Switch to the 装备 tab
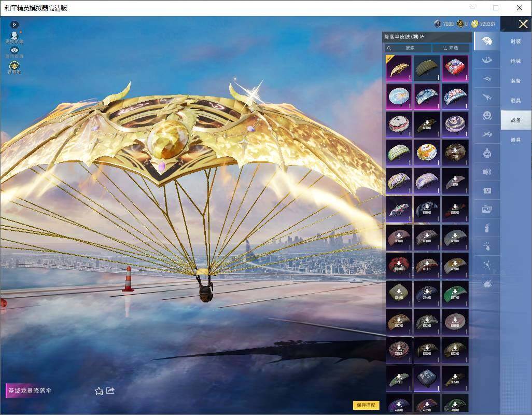This screenshot has width=532, height=415. (516, 81)
